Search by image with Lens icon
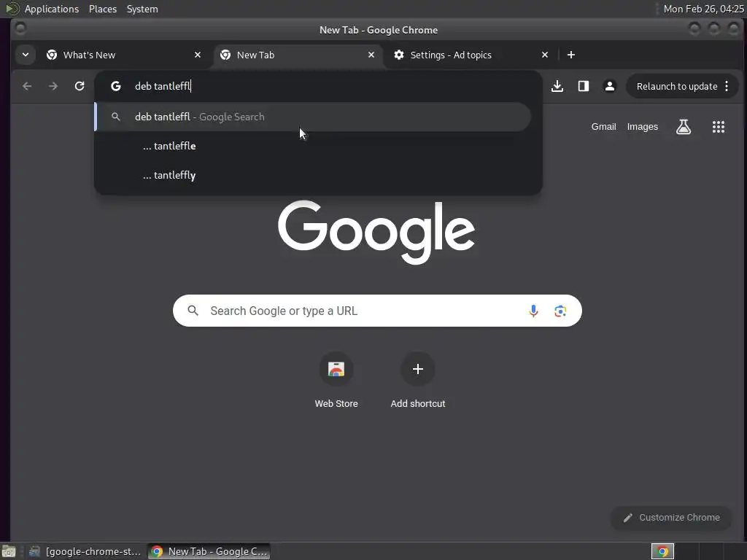The height and width of the screenshot is (560, 747). (x=560, y=311)
